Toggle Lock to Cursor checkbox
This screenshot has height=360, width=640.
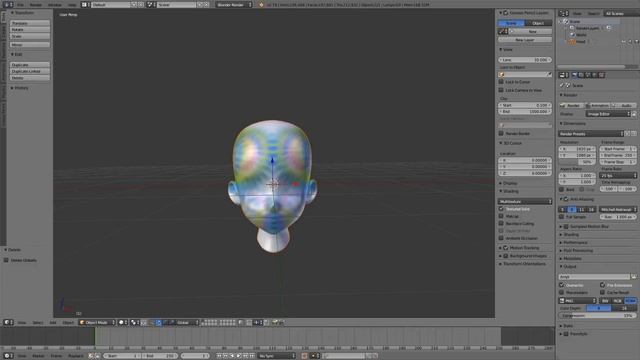point(501,82)
